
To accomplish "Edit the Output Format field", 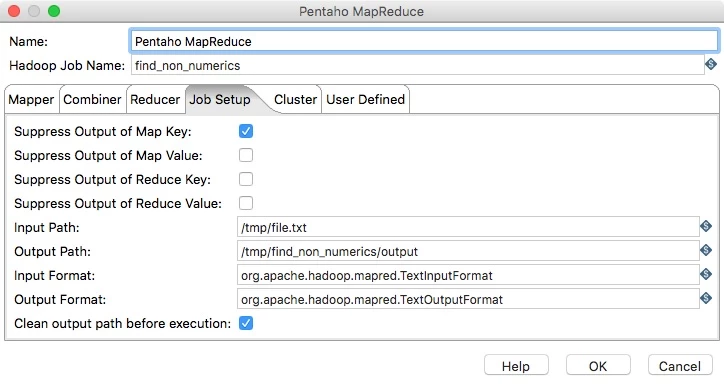I will tap(468, 299).
